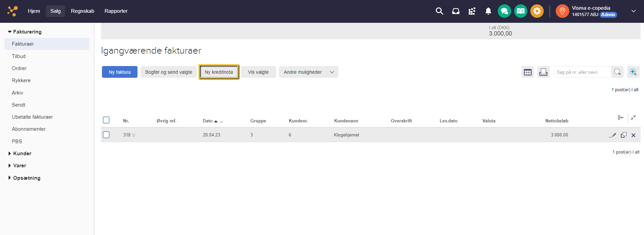Click the invoice search input field
The image size is (644, 235).
(x=582, y=72)
